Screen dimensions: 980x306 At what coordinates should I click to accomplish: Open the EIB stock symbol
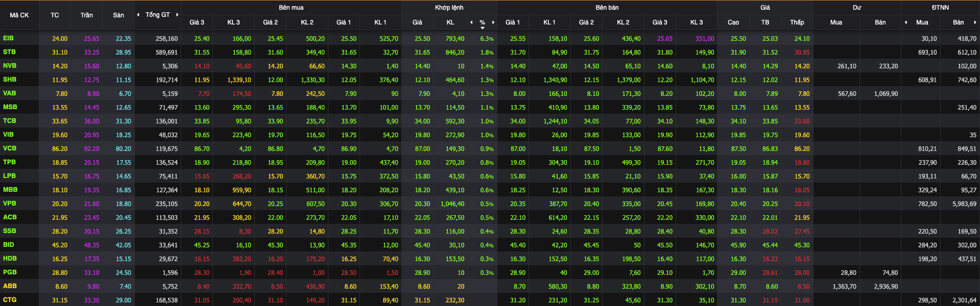click(9, 38)
